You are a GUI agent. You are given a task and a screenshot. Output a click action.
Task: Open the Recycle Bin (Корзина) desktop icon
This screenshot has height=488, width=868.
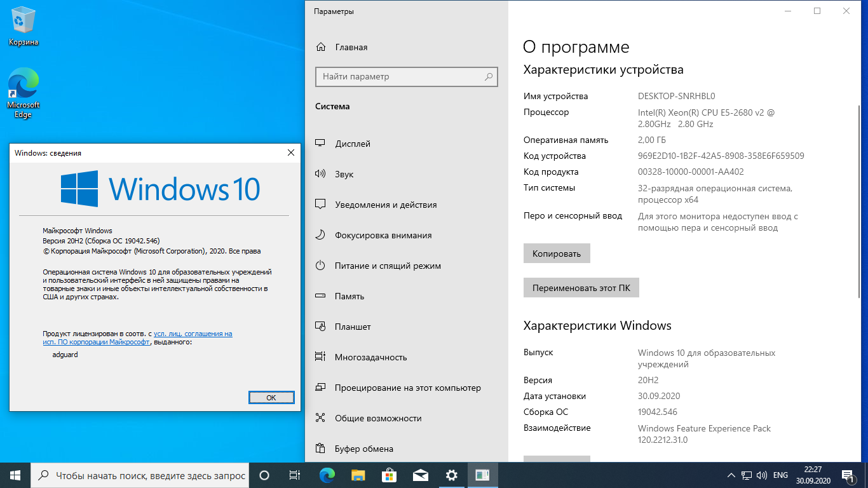[x=24, y=27]
